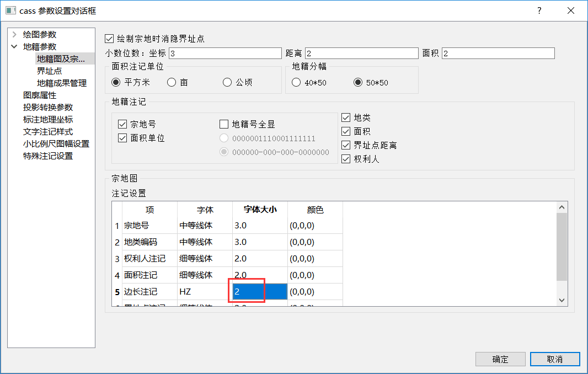
Task: Click the 面积 decimal places field
Action: [x=498, y=54]
